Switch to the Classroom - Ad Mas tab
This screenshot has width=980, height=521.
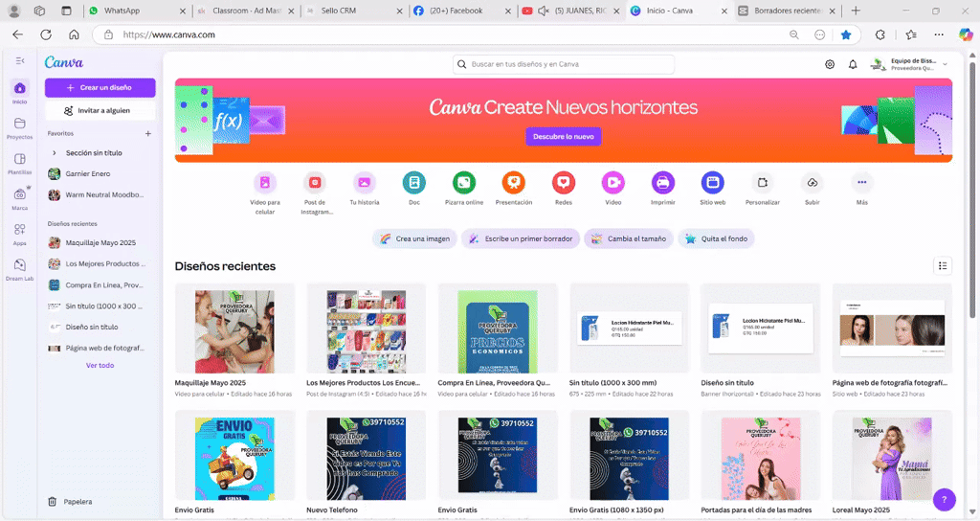coord(246,11)
